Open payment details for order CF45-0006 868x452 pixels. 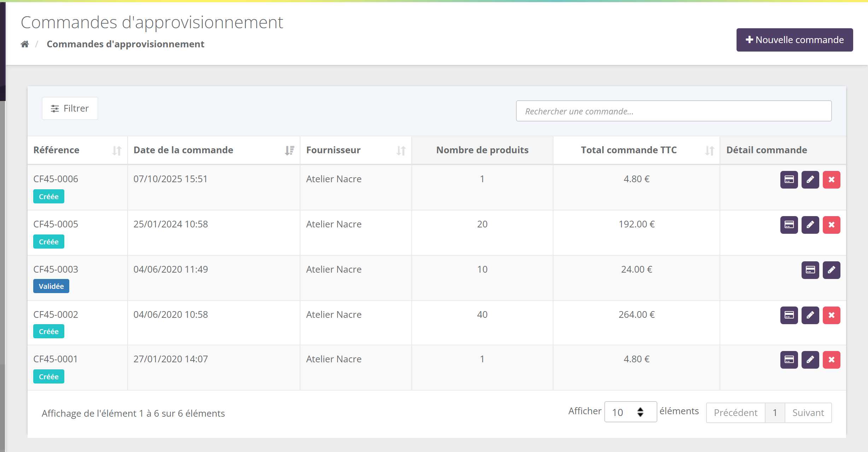point(789,180)
